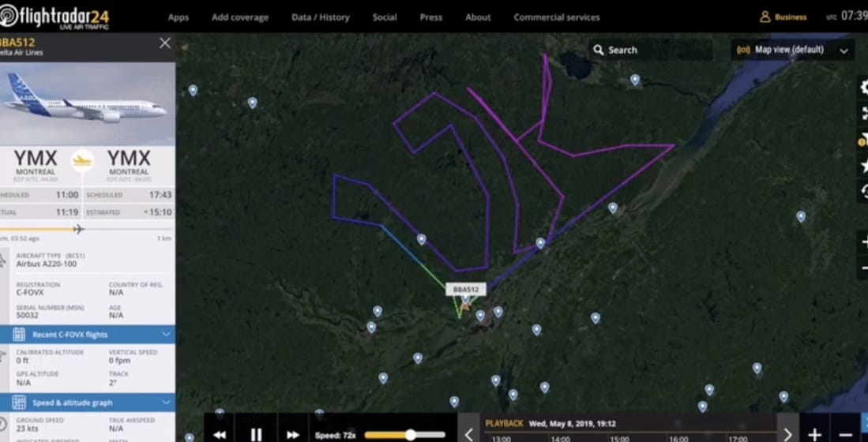Click the flightradar24 logo

(55, 17)
